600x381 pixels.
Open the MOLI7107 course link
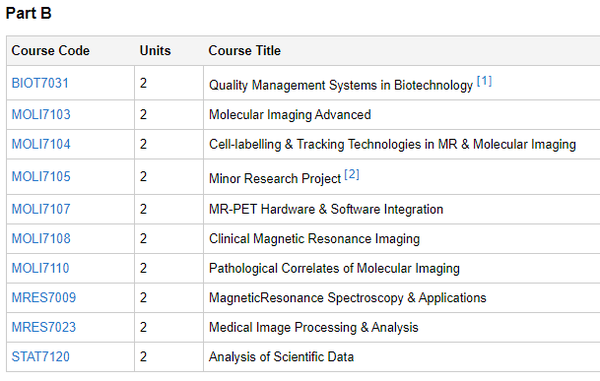tap(41, 209)
